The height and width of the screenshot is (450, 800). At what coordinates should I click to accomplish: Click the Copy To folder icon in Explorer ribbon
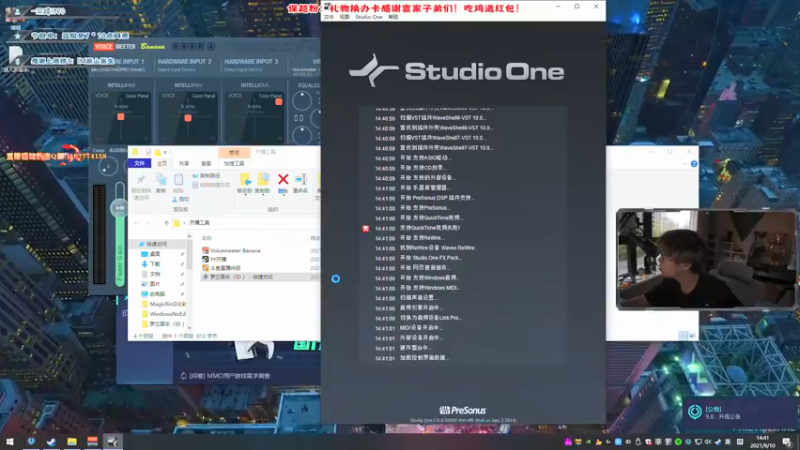pyautogui.click(x=263, y=179)
